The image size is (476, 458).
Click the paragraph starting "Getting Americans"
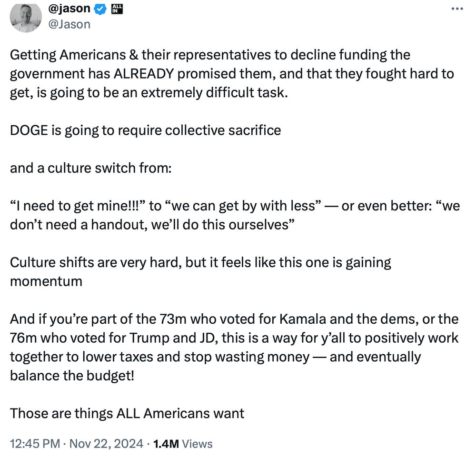(232, 74)
